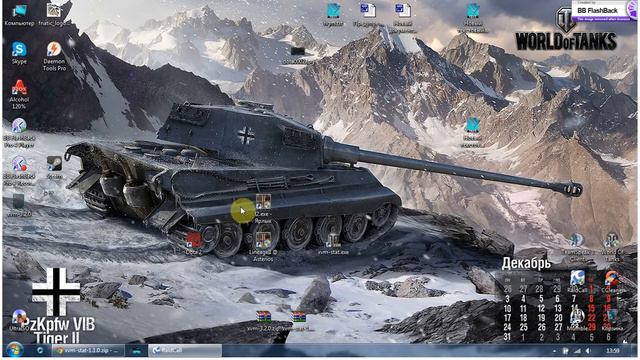The height and width of the screenshot is (360, 640).
Task: Open the Корзина recycle bin
Action: pyautogui.click(x=612, y=319)
